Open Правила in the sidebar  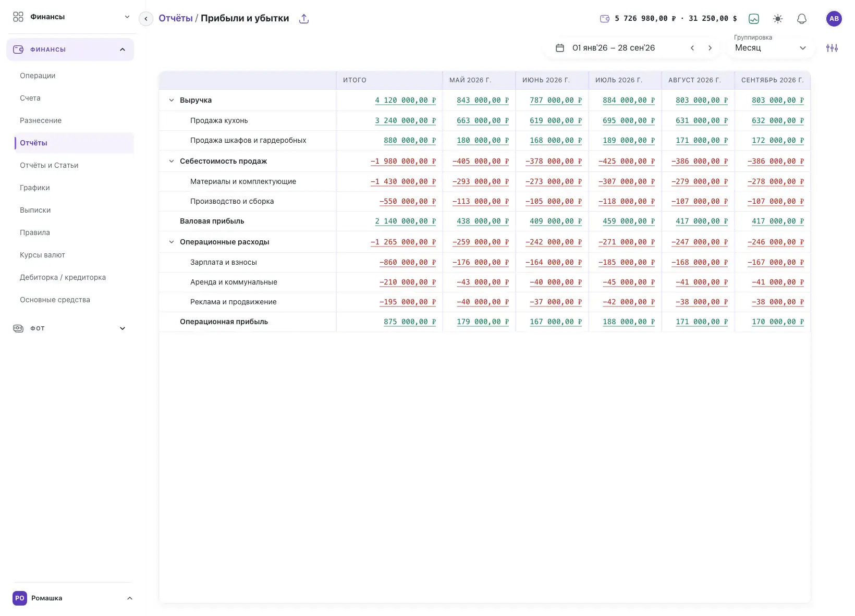coord(35,232)
